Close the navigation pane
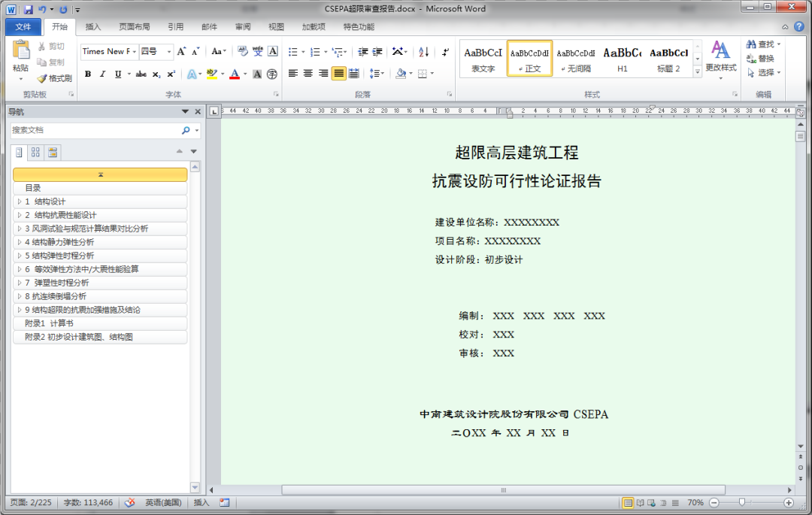The width and height of the screenshot is (812, 515). (197, 112)
